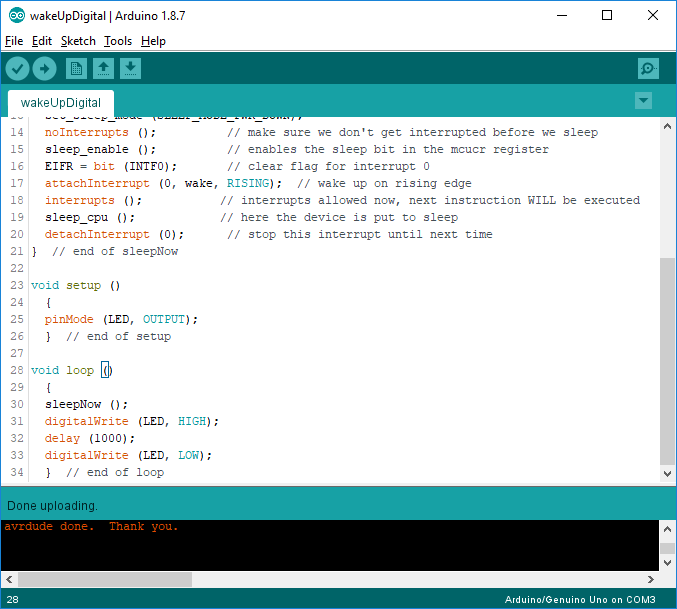Click 'digitalWrite' on line 33
The height and width of the screenshot is (609, 677).
click(x=87, y=455)
